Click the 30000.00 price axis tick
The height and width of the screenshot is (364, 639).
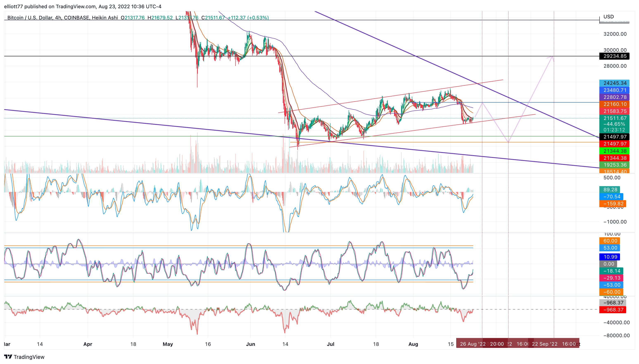(x=615, y=50)
